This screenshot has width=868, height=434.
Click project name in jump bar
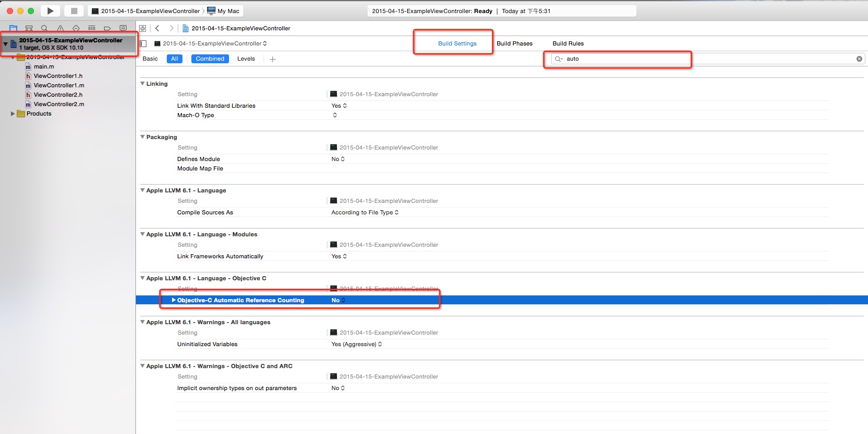pyautogui.click(x=241, y=28)
